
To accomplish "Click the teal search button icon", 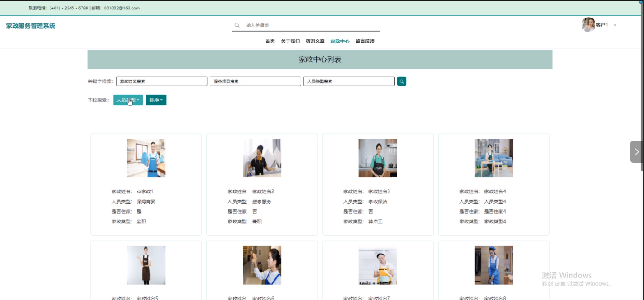I will pyautogui.click(x=402, y=81).
